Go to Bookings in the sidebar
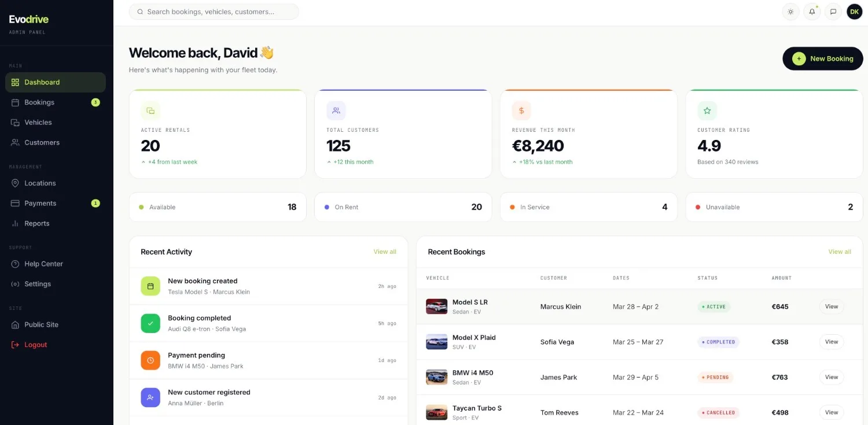The image size is (868, 425). point(56,102)
